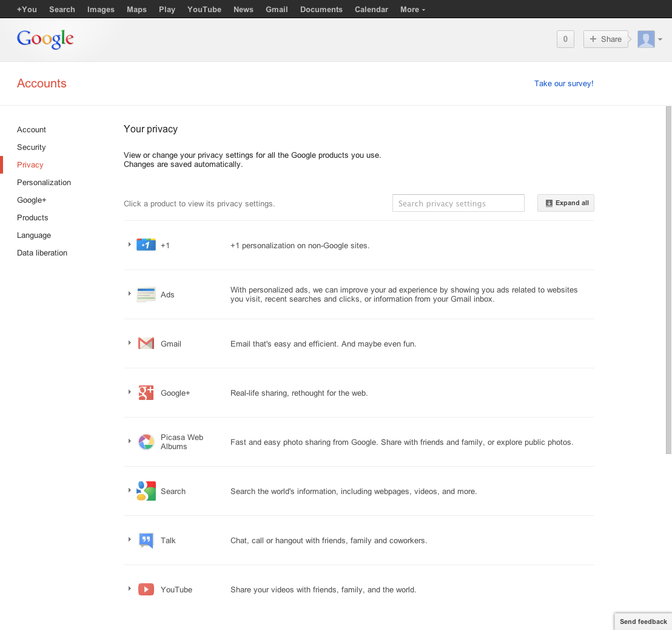Image resolution: width=672 pixels, height=630 pixels.
Task: Open Calendar from the top bar
Action: [371, 10]
